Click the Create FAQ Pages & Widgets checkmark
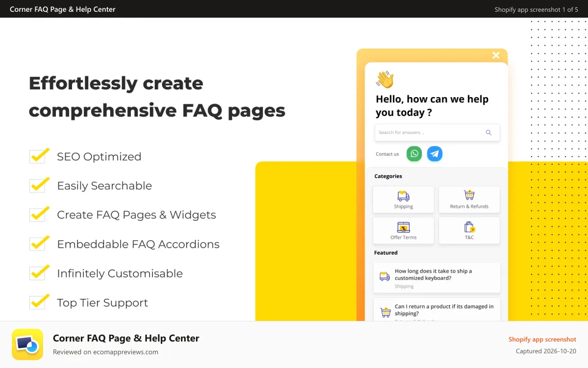This screenshot has height=368, width=588. point(39,214)
